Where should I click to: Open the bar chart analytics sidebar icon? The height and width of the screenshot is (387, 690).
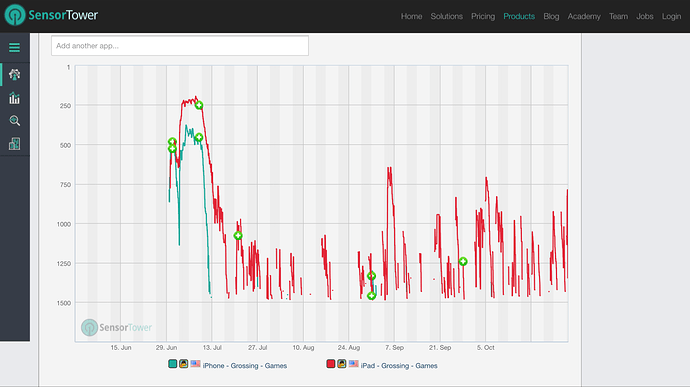pos(15,98)
